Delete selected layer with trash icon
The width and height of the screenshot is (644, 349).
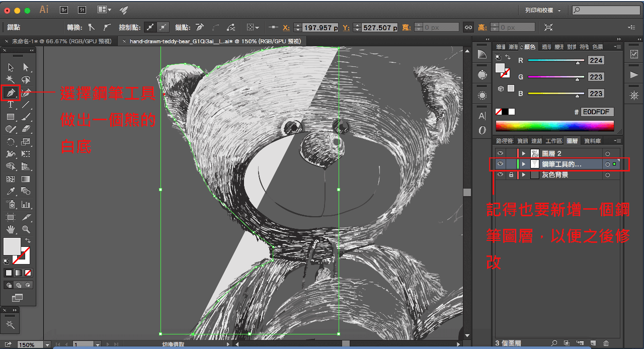(x=606, y=343)
